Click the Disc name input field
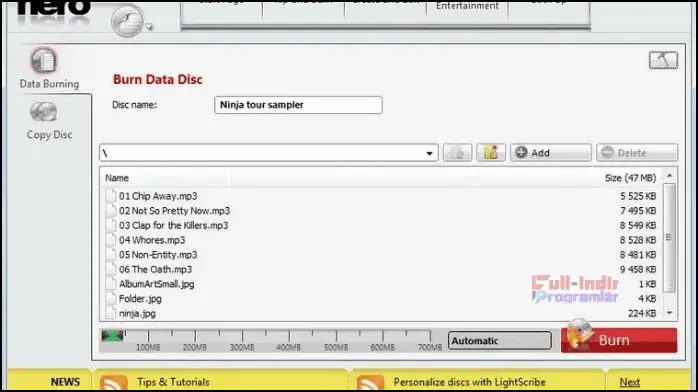The height and width of the screenshot is (392, 698). coord(298,105)
